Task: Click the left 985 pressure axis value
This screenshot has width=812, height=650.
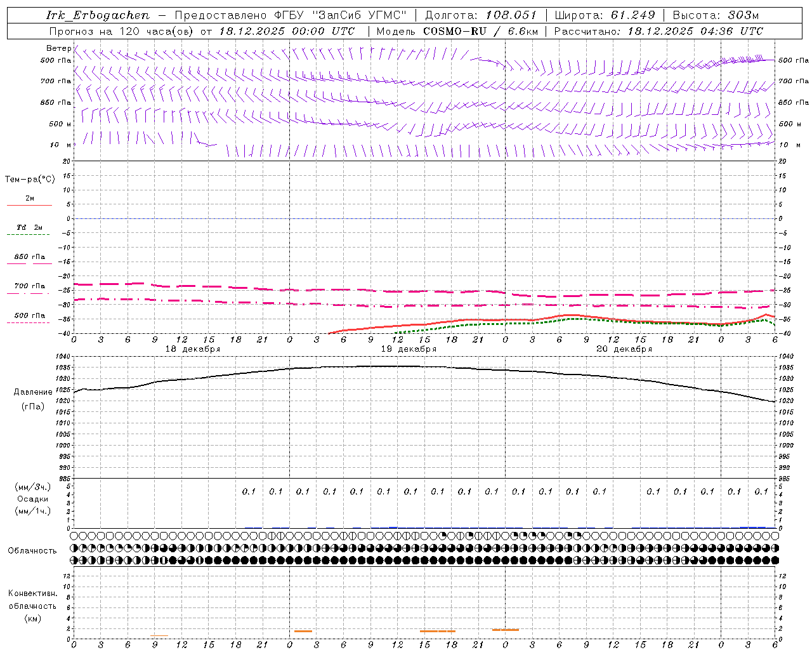Action: tap(66, 479)
